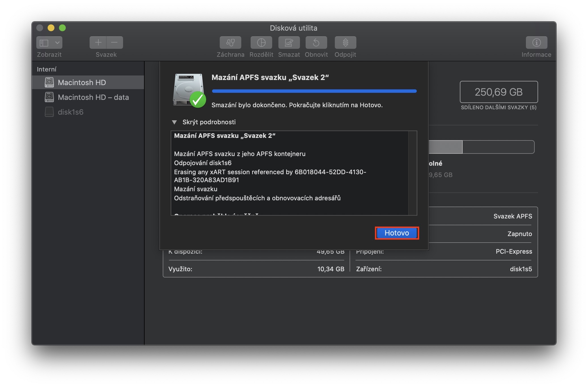The height and width of the screenshot is (387, 588).
Task: Click the Partition (Rozdělit) pie icon
Action: click(261, 43)
